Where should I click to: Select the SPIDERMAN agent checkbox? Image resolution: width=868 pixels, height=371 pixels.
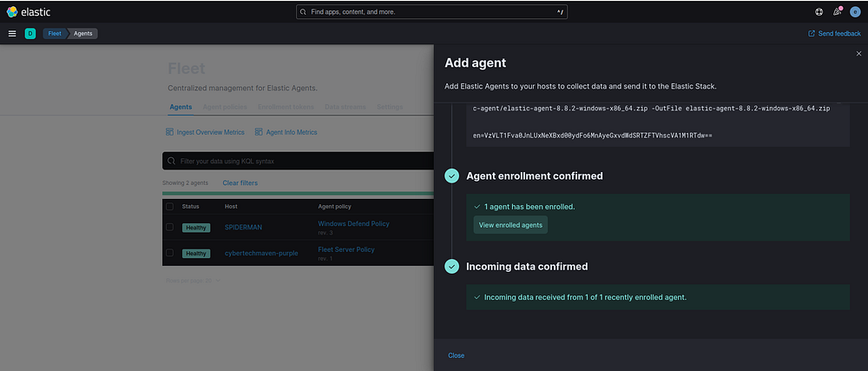[170, 227]
